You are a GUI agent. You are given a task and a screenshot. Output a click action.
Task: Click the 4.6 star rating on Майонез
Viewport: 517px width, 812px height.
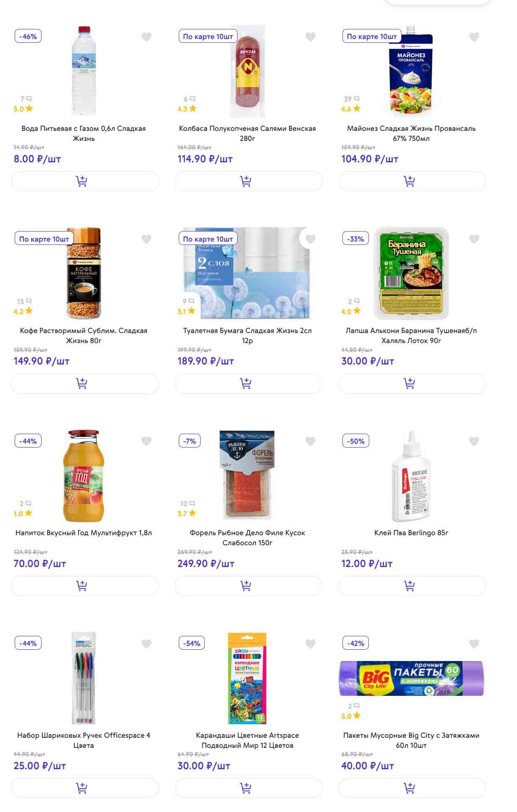click(x=351, y=109)
